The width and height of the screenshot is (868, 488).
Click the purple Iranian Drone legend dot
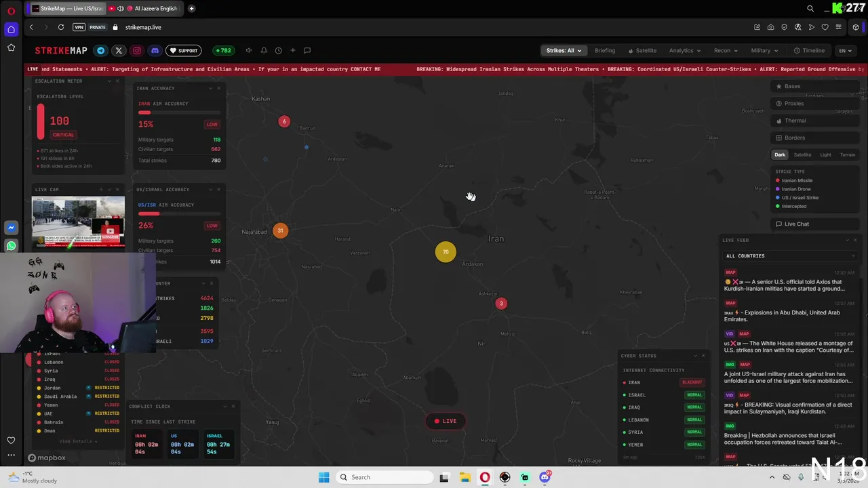point(778,189)
